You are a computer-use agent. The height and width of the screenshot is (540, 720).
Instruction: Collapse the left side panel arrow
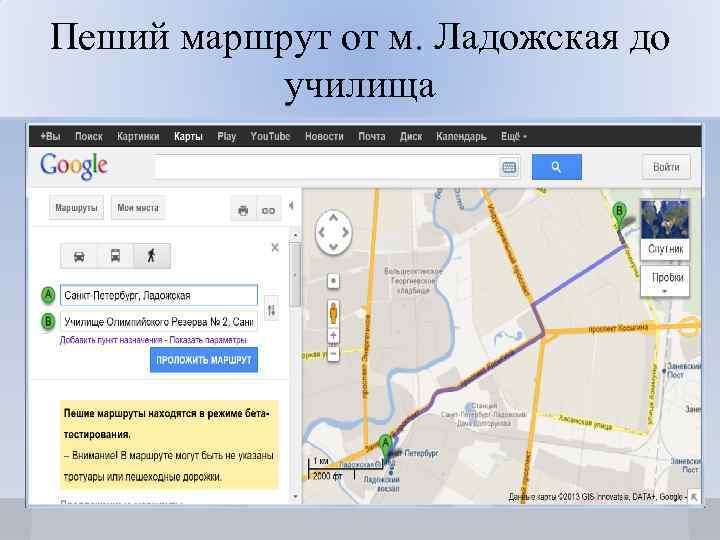[x=292, y=206]
